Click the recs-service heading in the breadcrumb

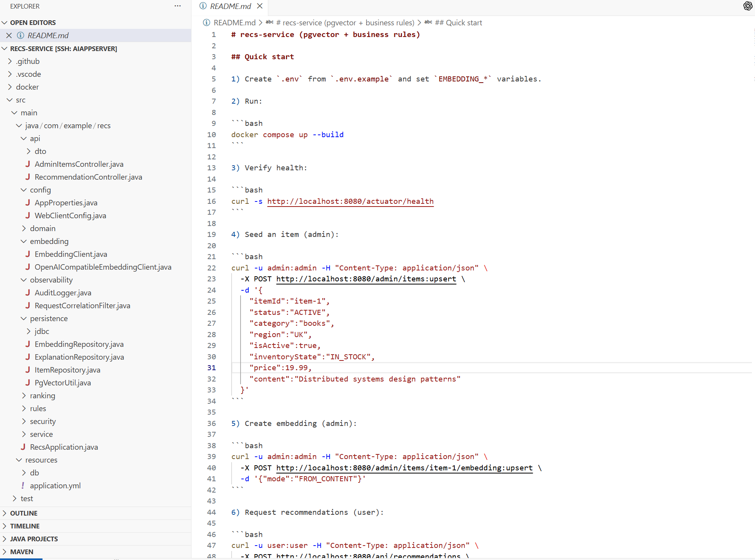click(345, 23)
